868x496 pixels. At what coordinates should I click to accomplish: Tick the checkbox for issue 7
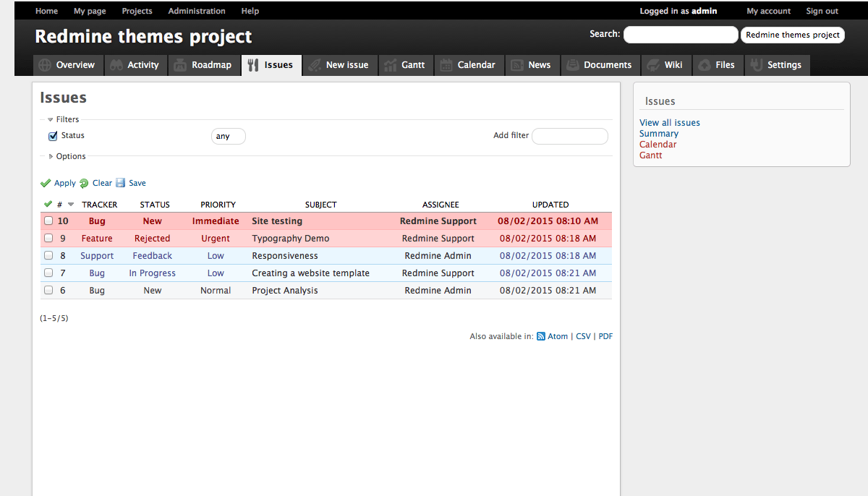[48, 273]
